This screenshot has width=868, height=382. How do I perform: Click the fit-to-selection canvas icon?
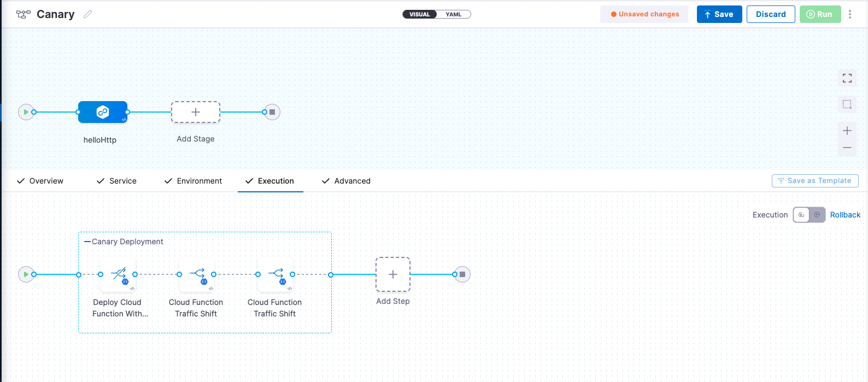(x=847, y=104)
